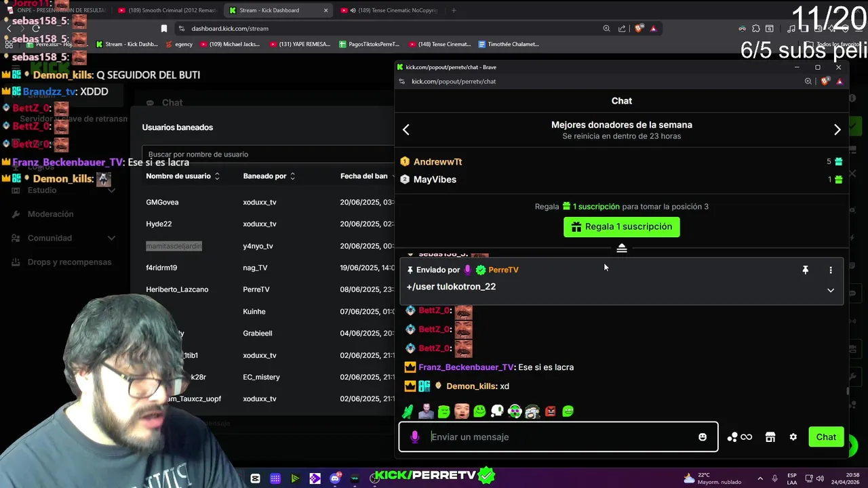Sort by Fecha del ban column
The height and width of the screenshot is (488, 868).
(x=367, y=176)
